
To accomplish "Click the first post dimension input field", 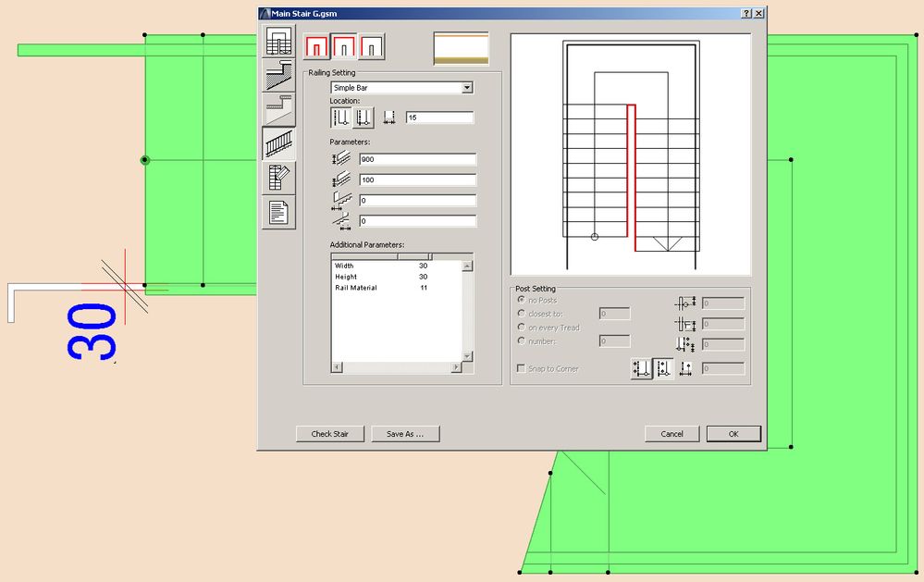I will (x=723, y=303).
